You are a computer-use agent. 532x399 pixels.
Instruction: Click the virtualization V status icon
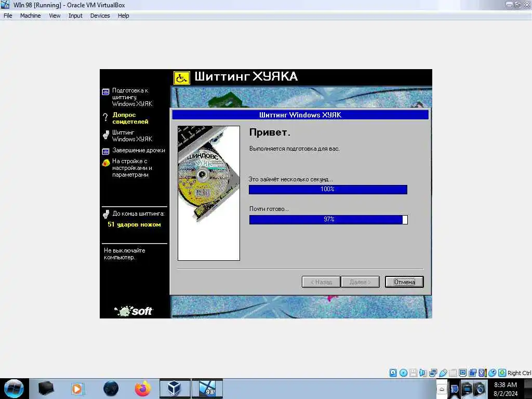click(482, 373)
